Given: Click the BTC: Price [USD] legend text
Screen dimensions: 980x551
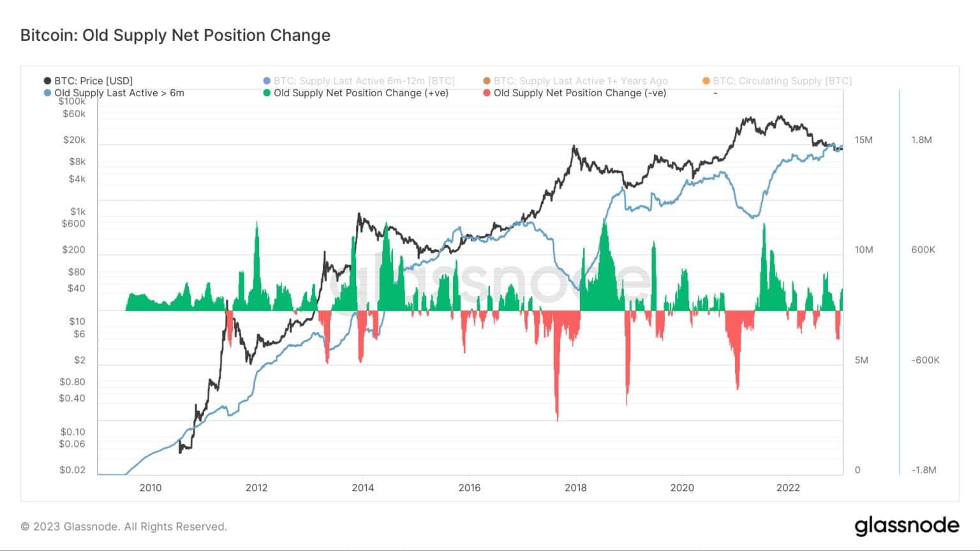Looking at the screenshot, I should pyautogui.click(x=93, y=81).
